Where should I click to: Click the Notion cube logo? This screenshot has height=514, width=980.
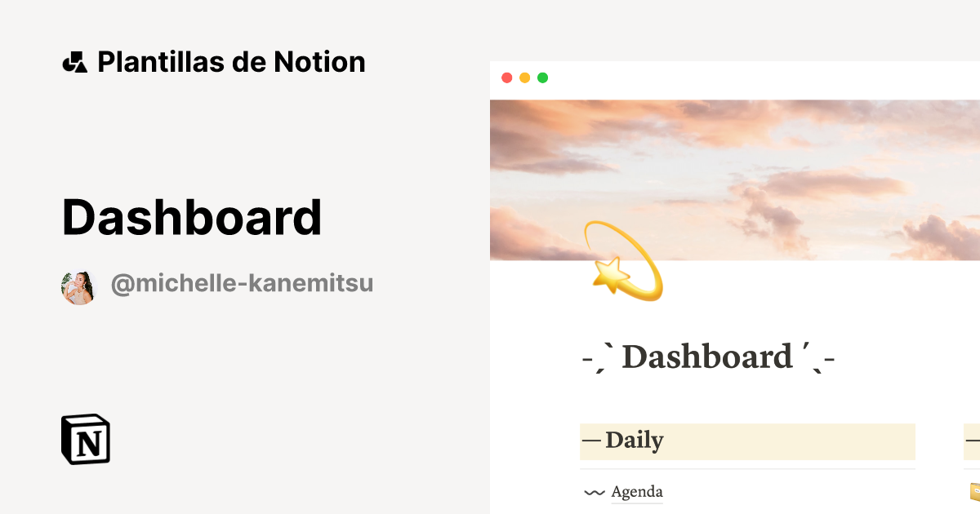(86, 439)
